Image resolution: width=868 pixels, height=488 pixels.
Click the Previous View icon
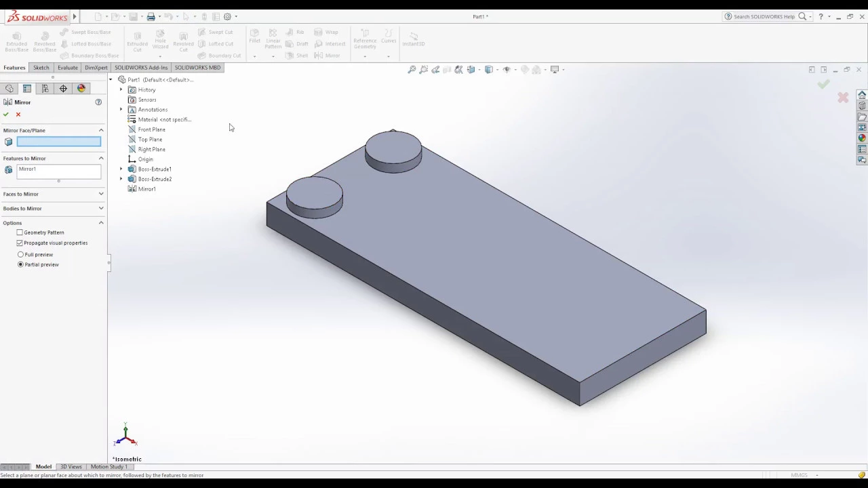pos(435,69)
